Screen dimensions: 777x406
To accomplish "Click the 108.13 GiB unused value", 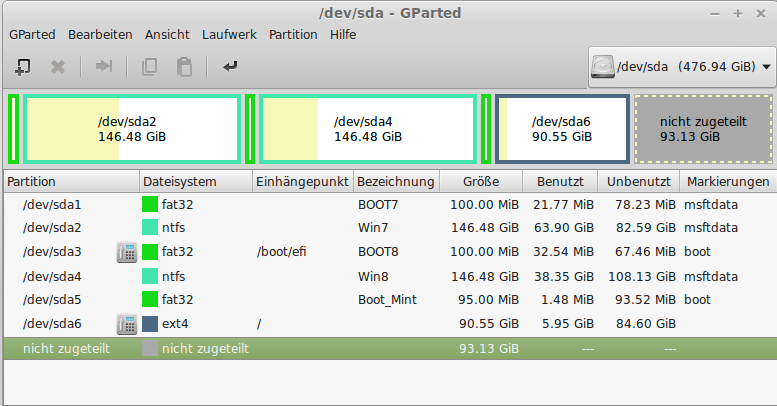I will [x=642, y=276].
